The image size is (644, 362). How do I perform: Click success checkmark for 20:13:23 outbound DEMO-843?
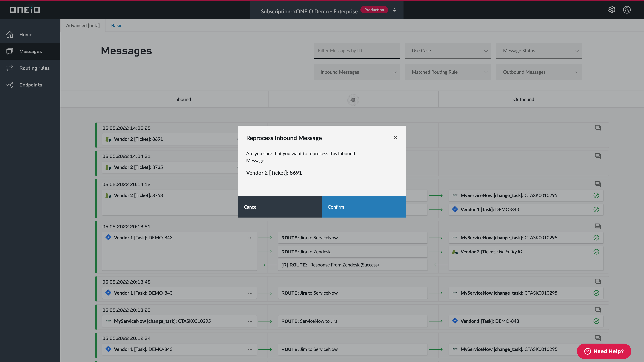[x=596, y=321]
